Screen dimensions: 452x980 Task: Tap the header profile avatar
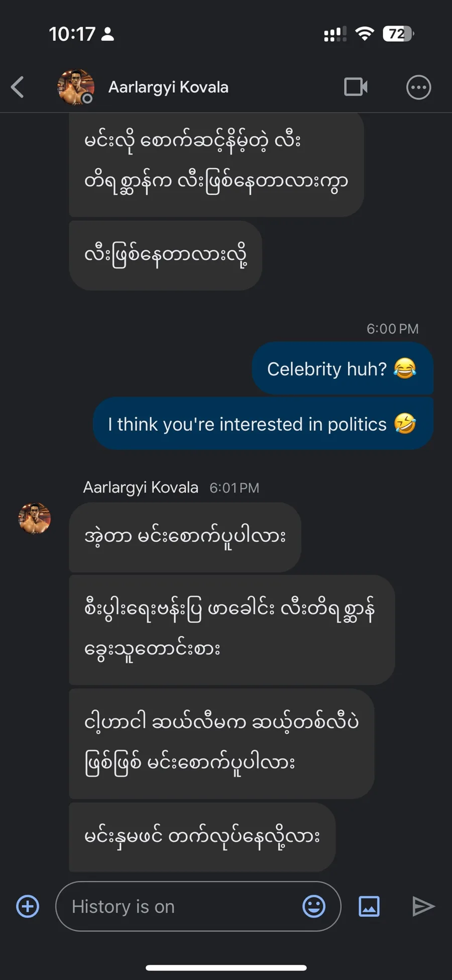[76, 87]
